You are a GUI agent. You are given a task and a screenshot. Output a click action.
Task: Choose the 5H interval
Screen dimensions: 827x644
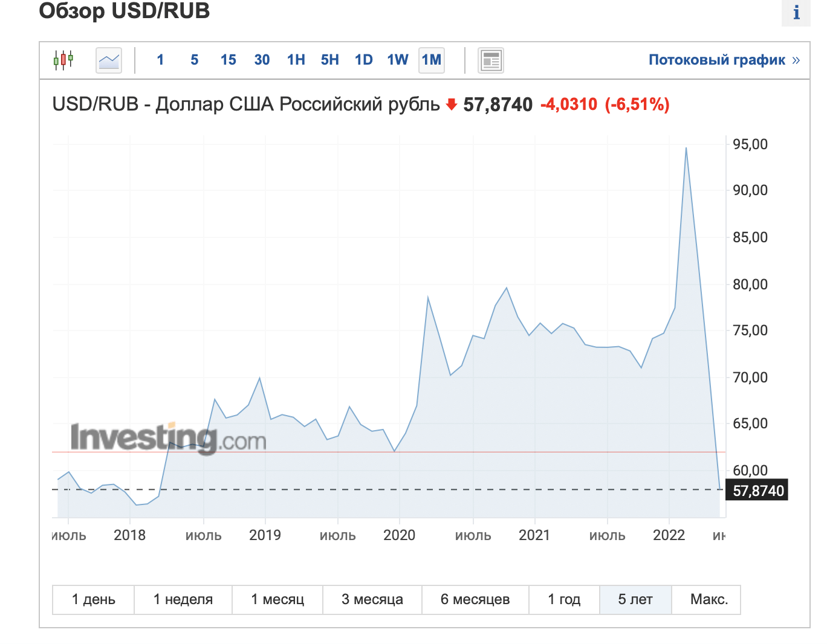tap(330, 60)
